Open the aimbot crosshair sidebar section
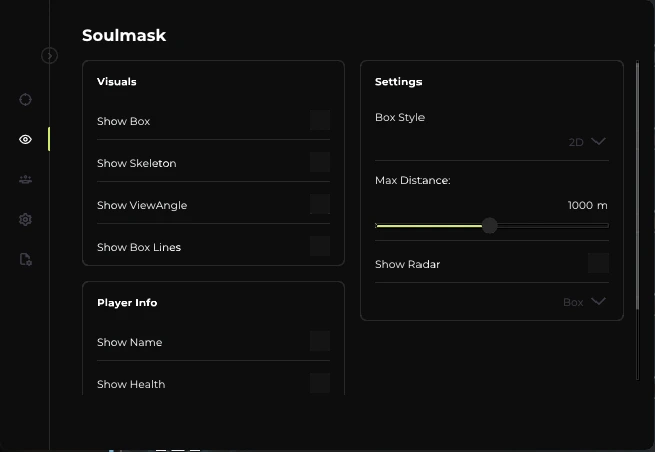The width and height of the screenshot is (655, 452). (x=25, y=99)
